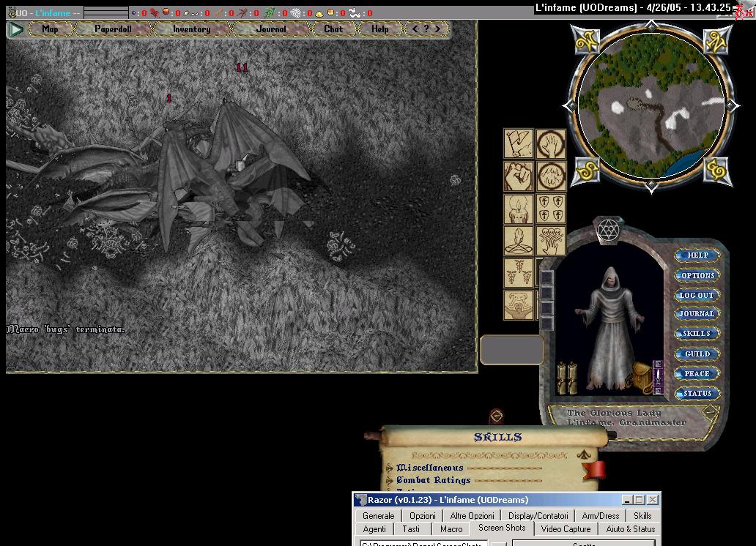Cast the clenched fist spell icon
The width and height of the screenshot is (756, 546).
tap(519, 176)
